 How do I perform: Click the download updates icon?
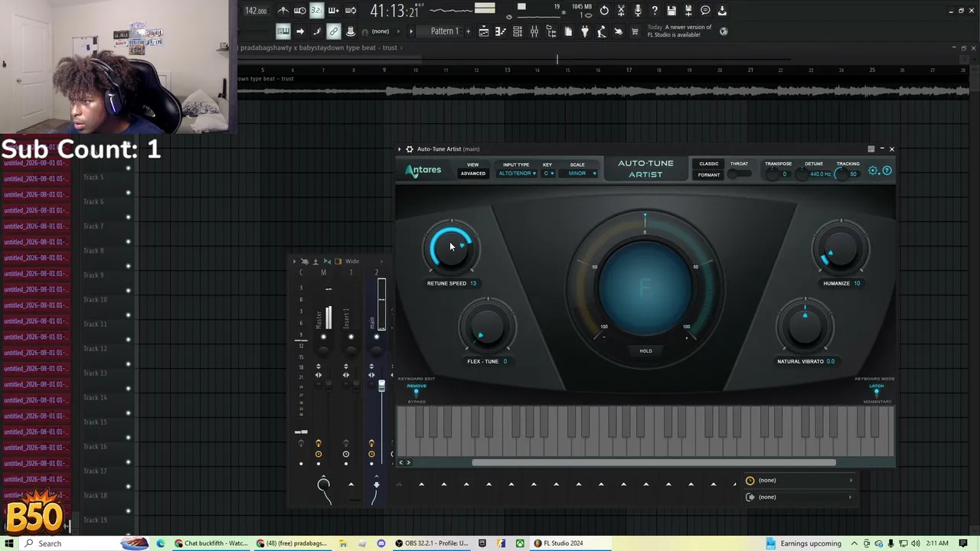[722, 11]
